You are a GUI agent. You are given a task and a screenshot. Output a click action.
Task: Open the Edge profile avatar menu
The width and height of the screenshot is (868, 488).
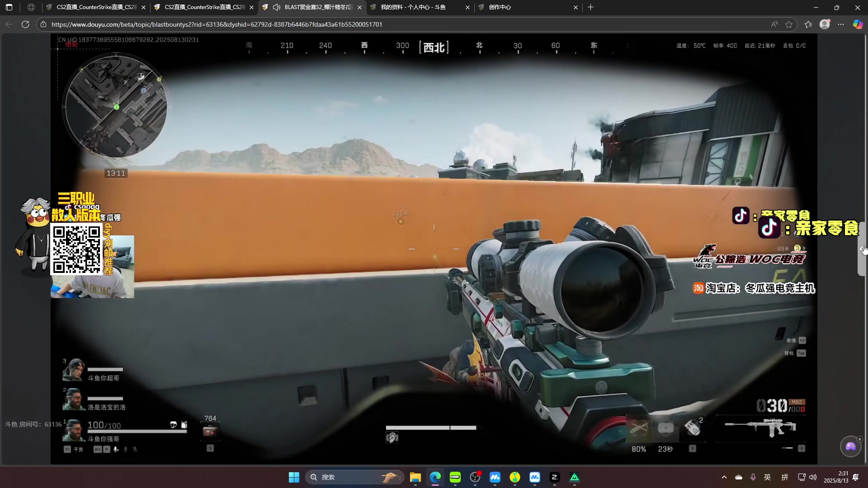tap(825, 24)
